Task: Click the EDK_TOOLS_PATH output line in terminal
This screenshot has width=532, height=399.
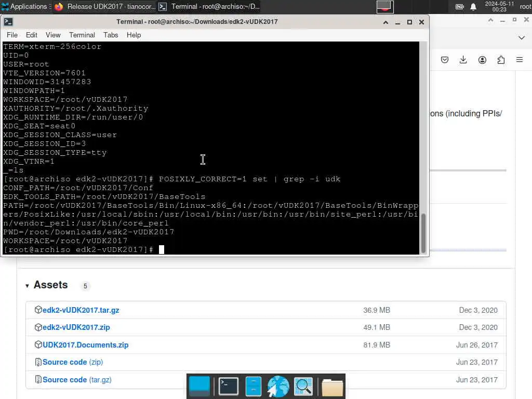Action: point(104,197)
